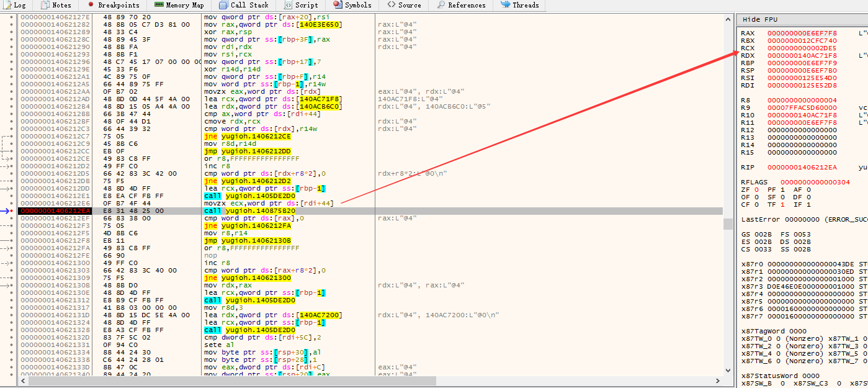Switch to the Source tab
The image size is (868, 388).
tap(404, 5)
